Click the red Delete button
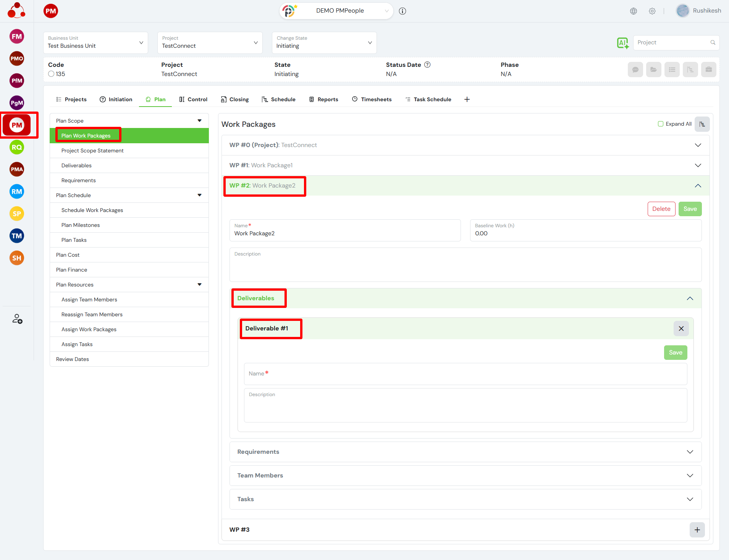 (x=661, y=209)
